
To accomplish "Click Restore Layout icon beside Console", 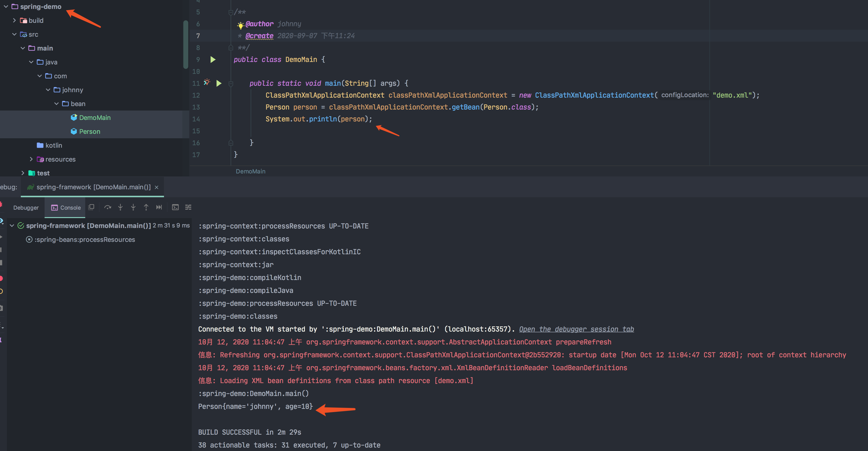I will [x=91, y=207].
